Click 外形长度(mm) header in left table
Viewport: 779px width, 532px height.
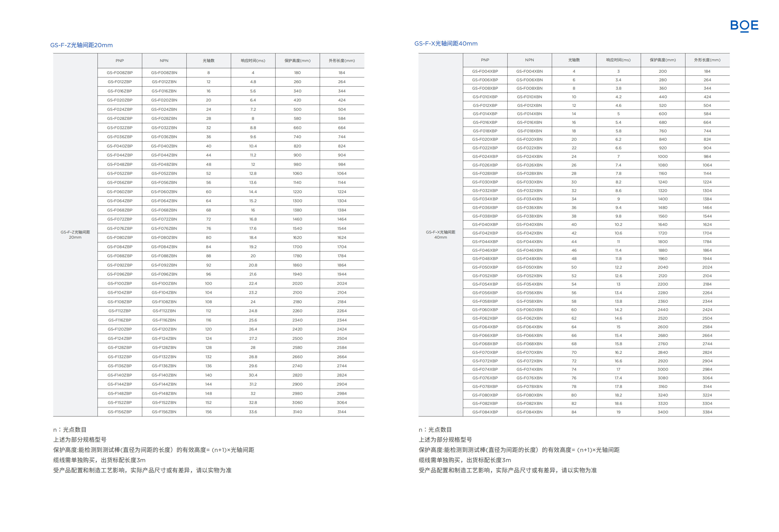click(x=342, y=61)
